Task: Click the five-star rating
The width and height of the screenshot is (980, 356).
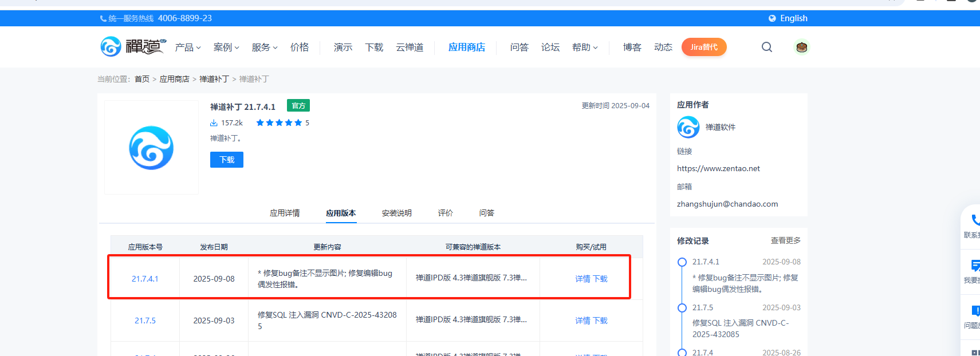Action: [x=279, y=123]
